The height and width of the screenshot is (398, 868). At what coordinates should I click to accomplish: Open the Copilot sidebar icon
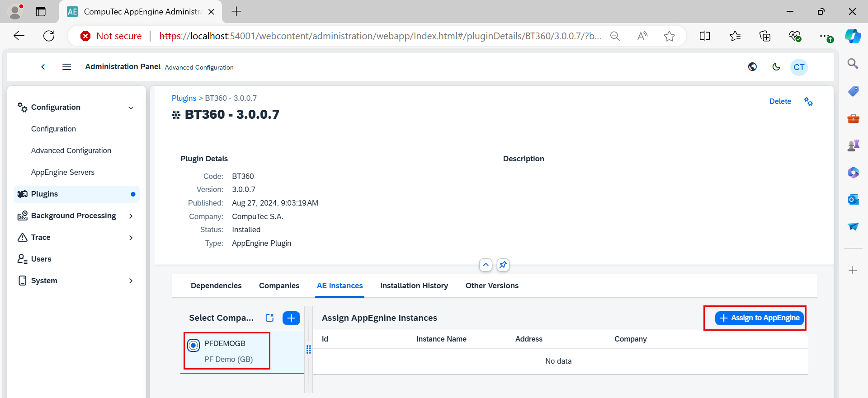point(853,36)
